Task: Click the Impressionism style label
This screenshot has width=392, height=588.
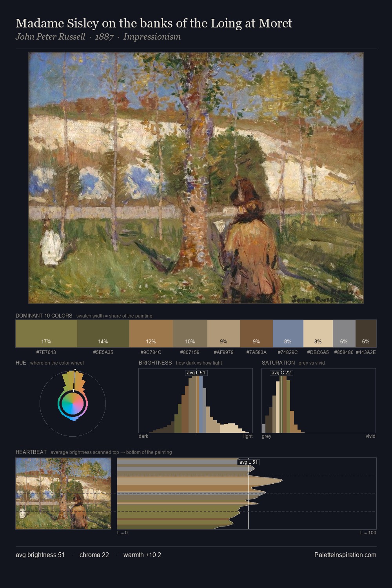Action: point(152,37)
